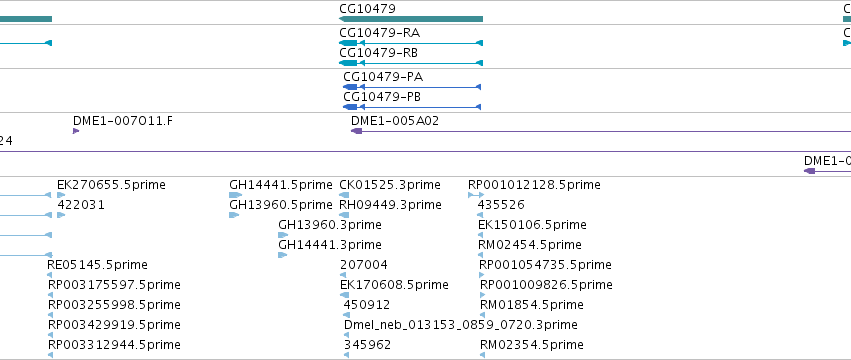The width and height of the screenshot is (851, 360).
Task: Click the 345962 arrow glyph
Action: pos(346,355)
